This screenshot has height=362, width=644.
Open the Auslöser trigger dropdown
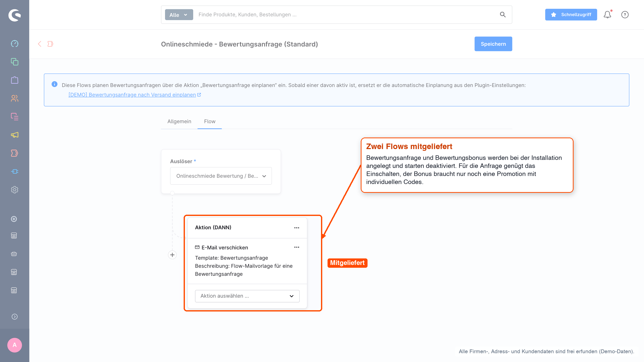(221, 176)
